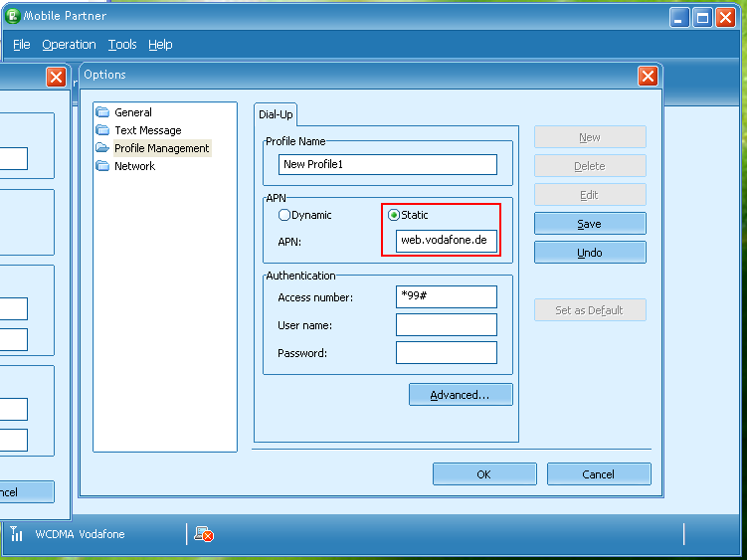Click the disabled Edit button
747x560 pixels.
(x=590, y=195)
